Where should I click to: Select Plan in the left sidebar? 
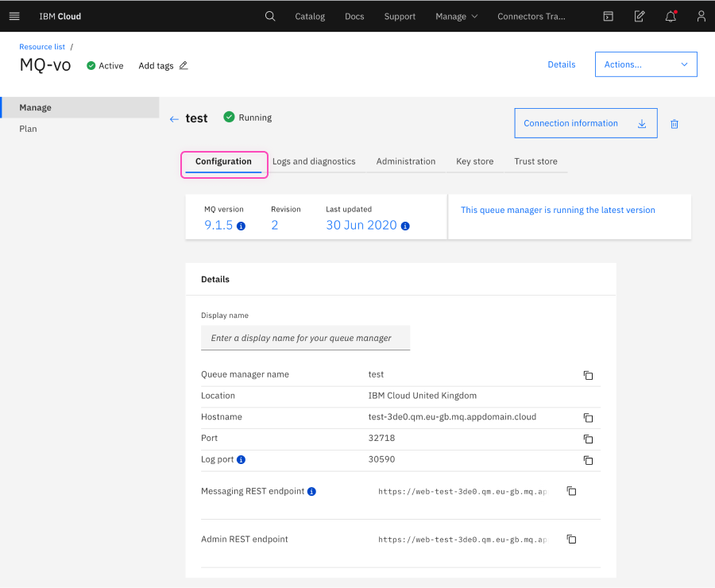tap(28, 128)
